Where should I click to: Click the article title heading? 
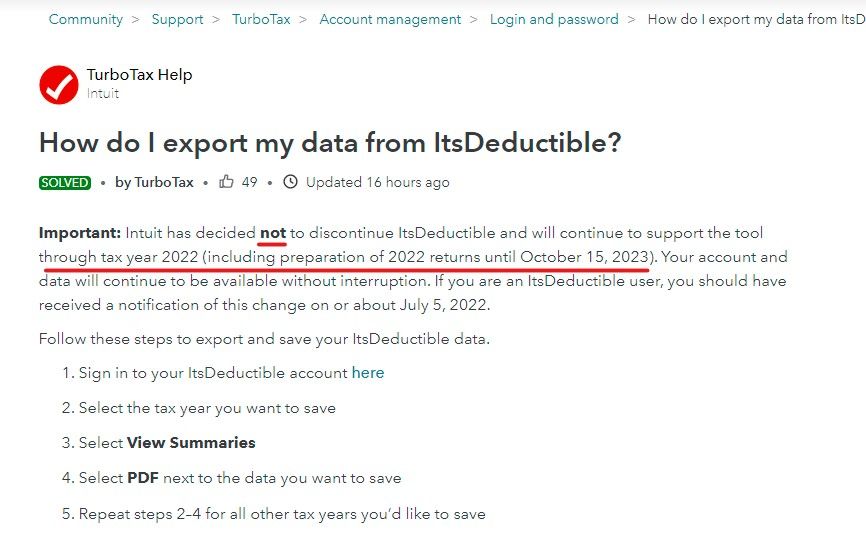point(330,143)
